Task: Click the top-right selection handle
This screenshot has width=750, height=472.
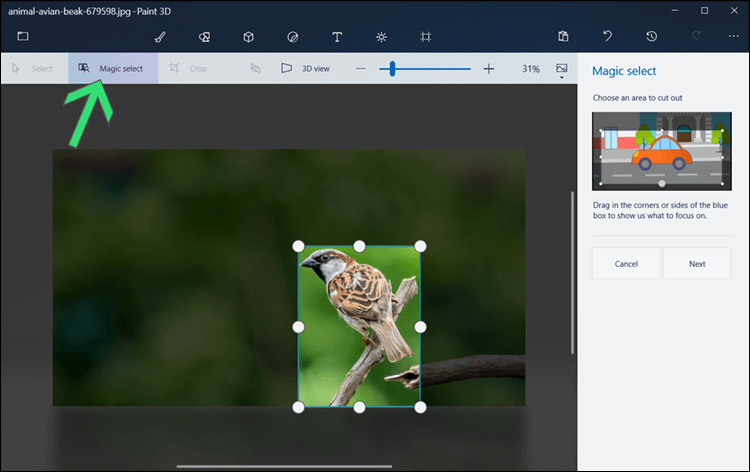Action: pos(420,246)
